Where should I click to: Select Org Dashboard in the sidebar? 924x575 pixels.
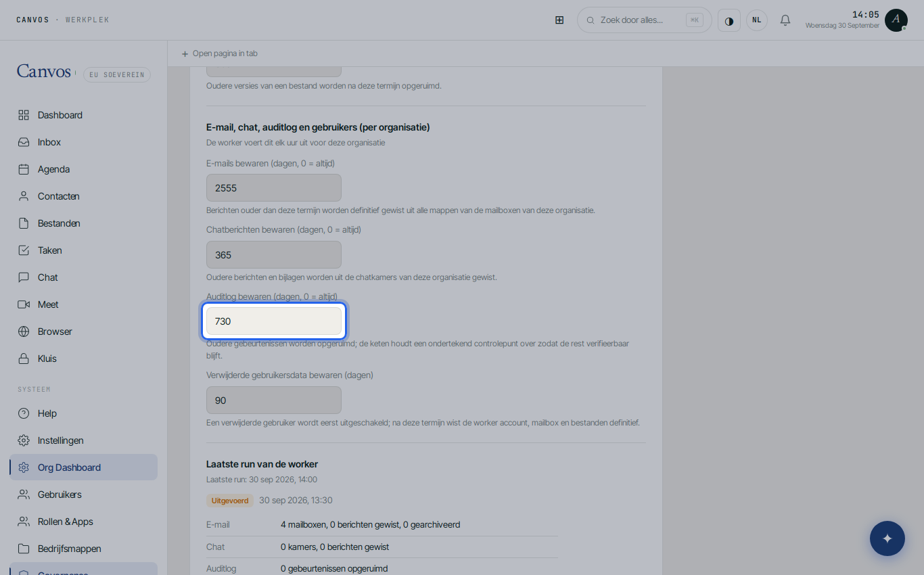tap(84, 467)
